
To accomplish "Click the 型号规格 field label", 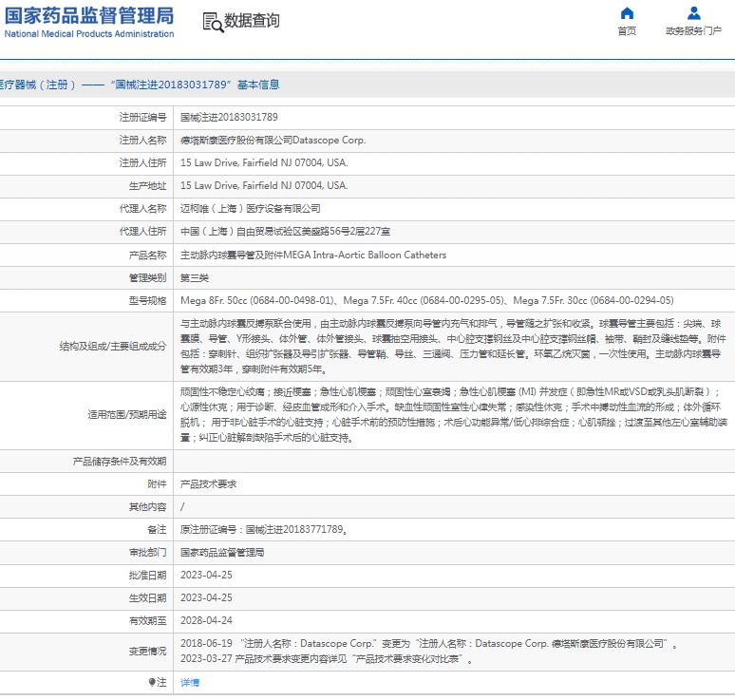I will coord(147,300).
